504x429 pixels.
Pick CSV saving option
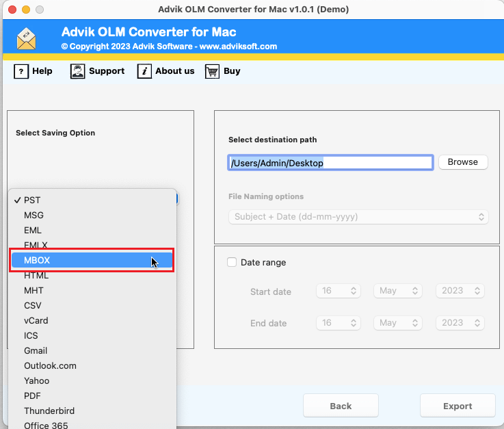pyautogui.click(x=92, y=306)
